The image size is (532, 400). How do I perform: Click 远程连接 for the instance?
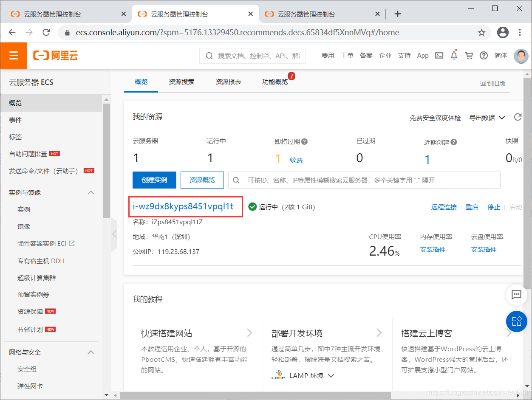(x=444, y=207)
